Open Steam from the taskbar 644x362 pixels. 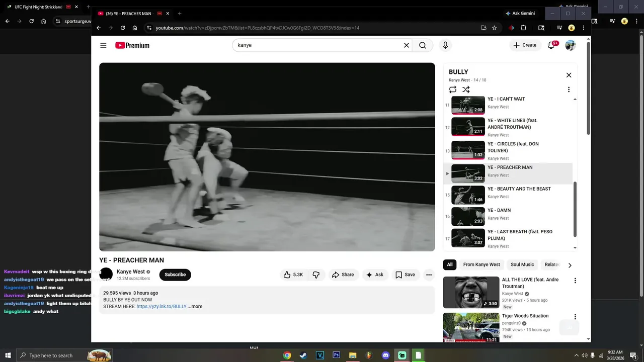point(303,355)
